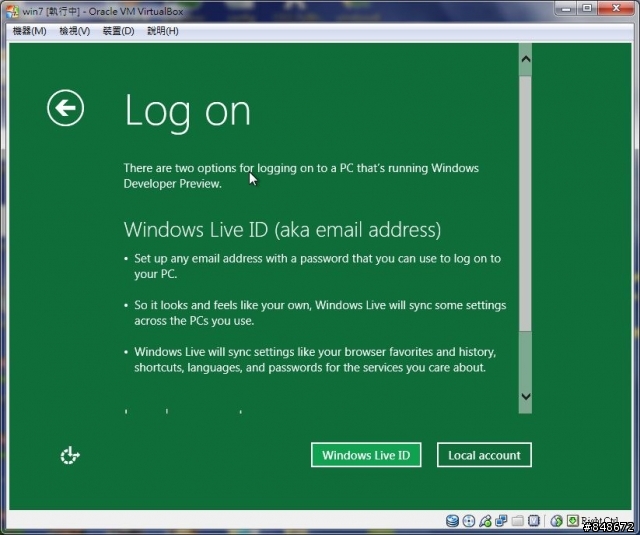The height and width of the screenshot is (535, 640).
Task: Go back with the circled arrow
Action: [65, 108]
